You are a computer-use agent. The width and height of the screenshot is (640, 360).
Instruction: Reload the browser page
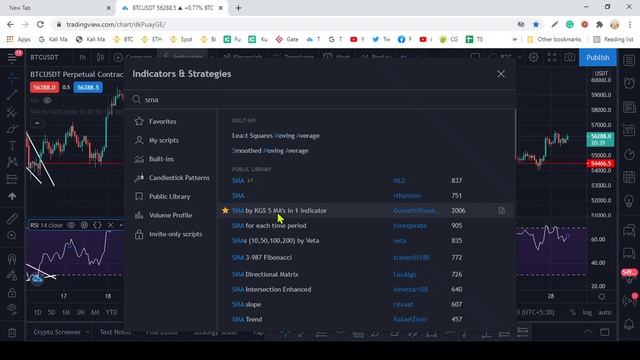pos(40,24)
